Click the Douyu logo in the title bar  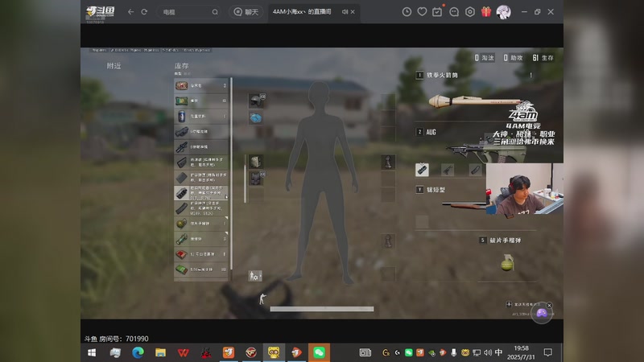[x=100, y=11]
